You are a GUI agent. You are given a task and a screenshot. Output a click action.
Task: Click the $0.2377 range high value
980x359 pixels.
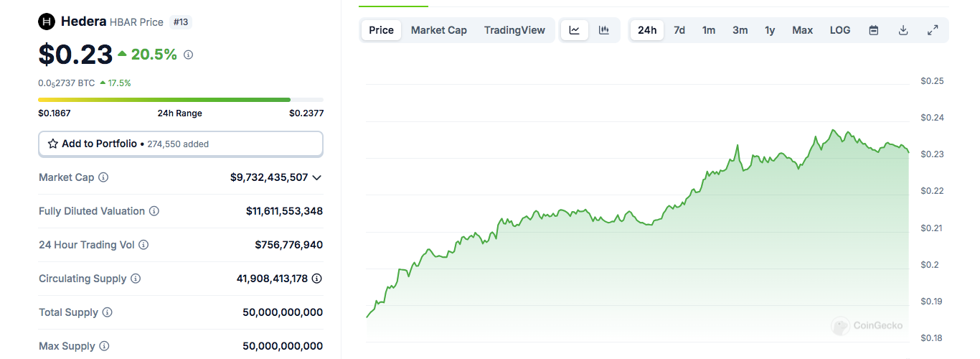tap(306, 113)
